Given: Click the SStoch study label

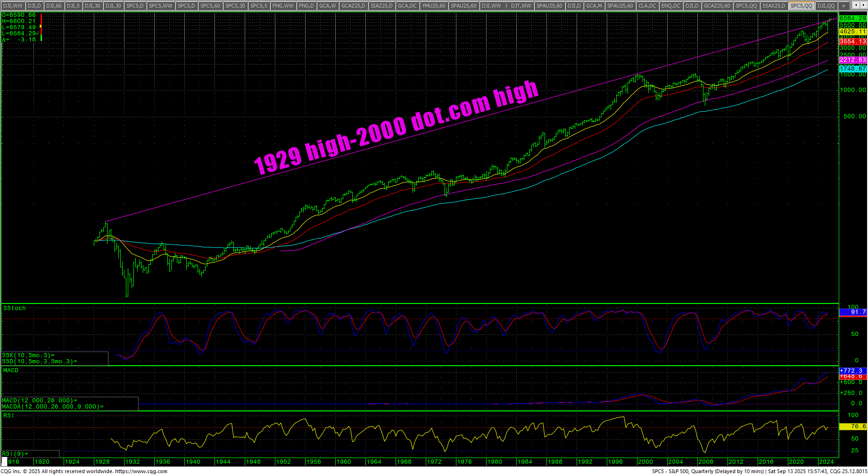Looking at the screenshot, I should 15,308.
